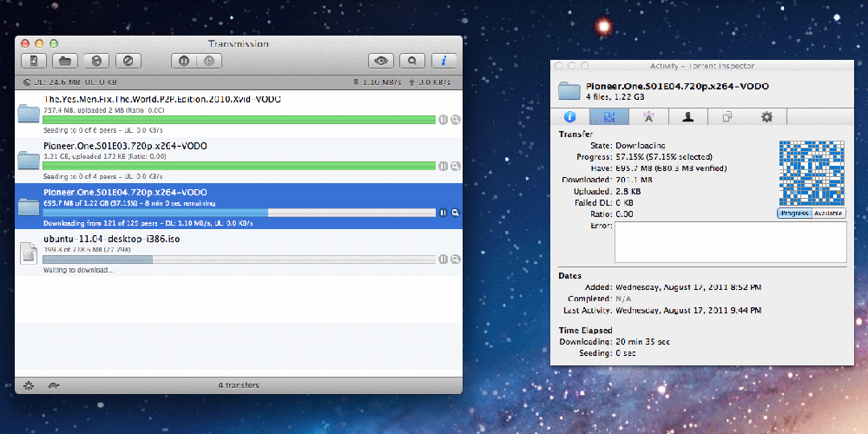
Task: Click the Open Torrent Address globe button
Action: tap(96, 61)
